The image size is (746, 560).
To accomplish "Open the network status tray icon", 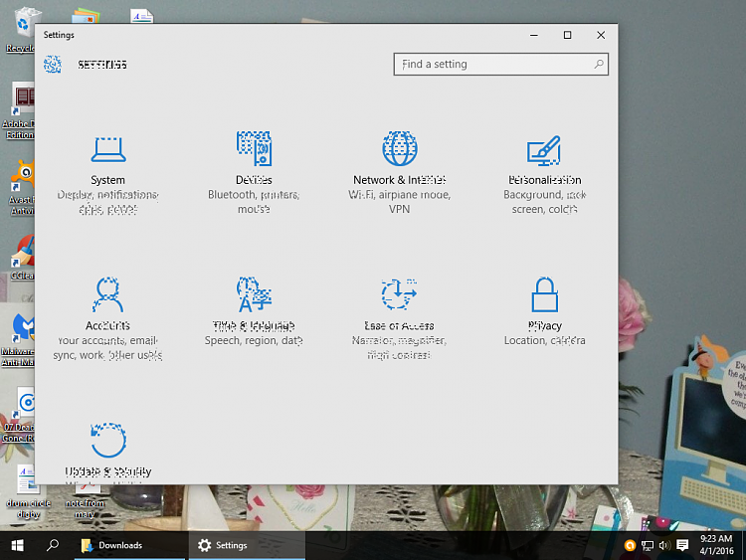I will [648, 545].
